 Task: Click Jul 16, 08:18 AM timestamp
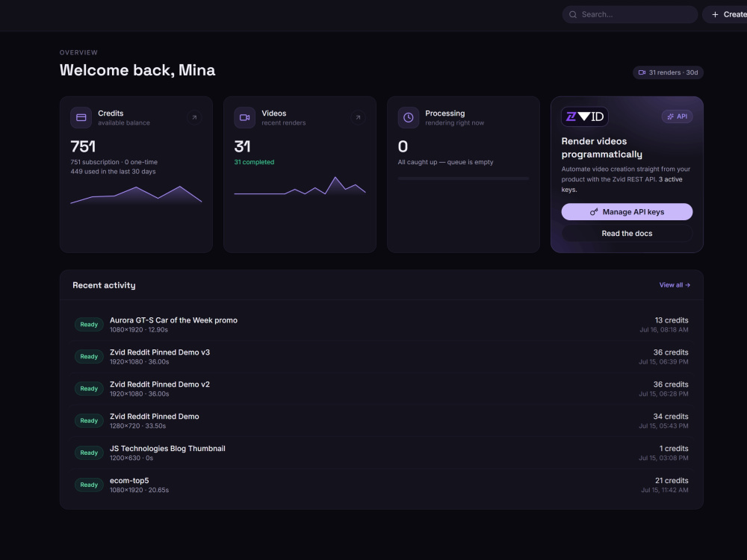[x=663, y=329]
